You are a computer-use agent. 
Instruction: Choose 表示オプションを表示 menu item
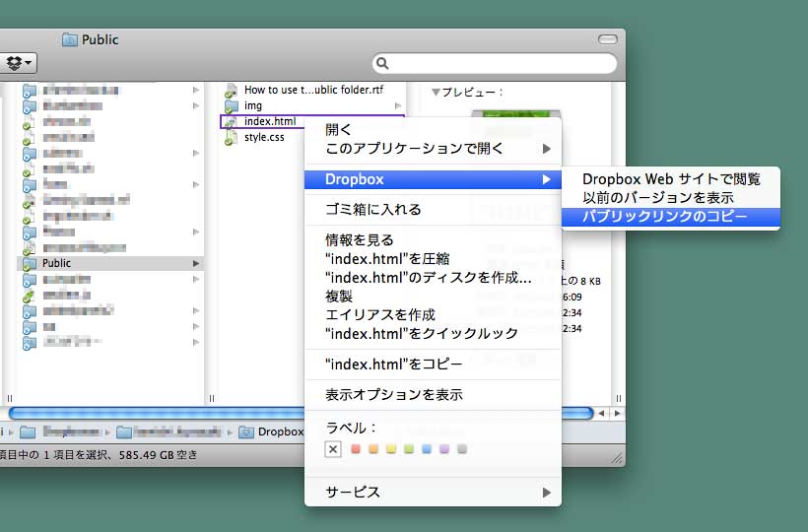tap(433, 394)
